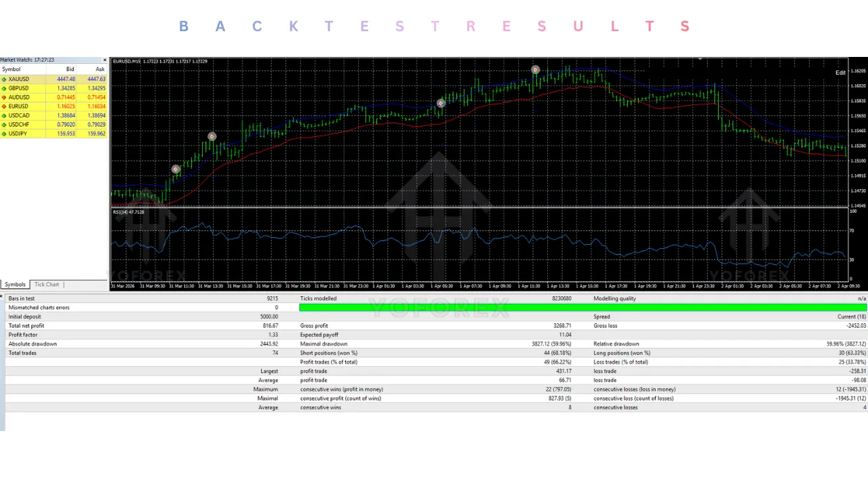This screenshot has height=488, width=868.
Task: Select the Maximal drawdown value 3827.12 (59.96%)
Action: 551,344
